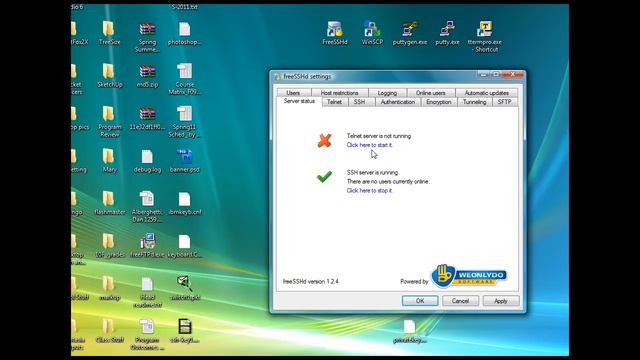Open the Logging tab
Screen dimensions: 640x360
387,93
